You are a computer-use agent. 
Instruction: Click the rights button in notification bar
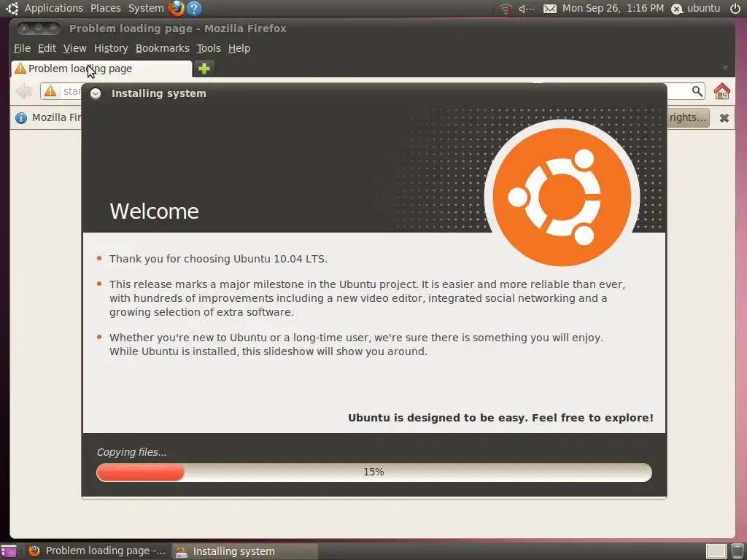(688, 117)
